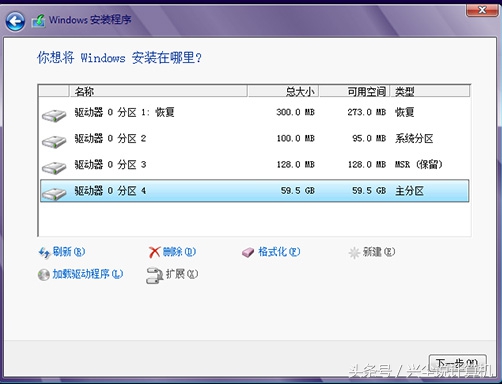Click the disk icon for 驱动器 0 分区 4

click(54, 193)
